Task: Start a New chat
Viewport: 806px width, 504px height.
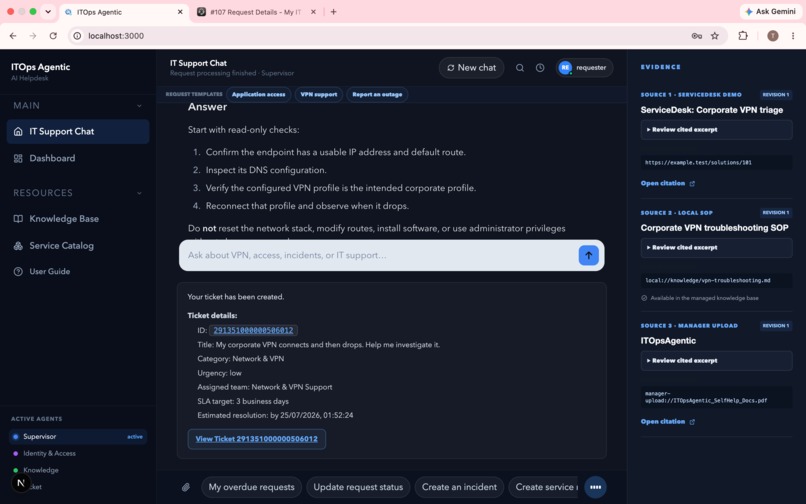Action: pyautogui.click(x=471, y=68)
